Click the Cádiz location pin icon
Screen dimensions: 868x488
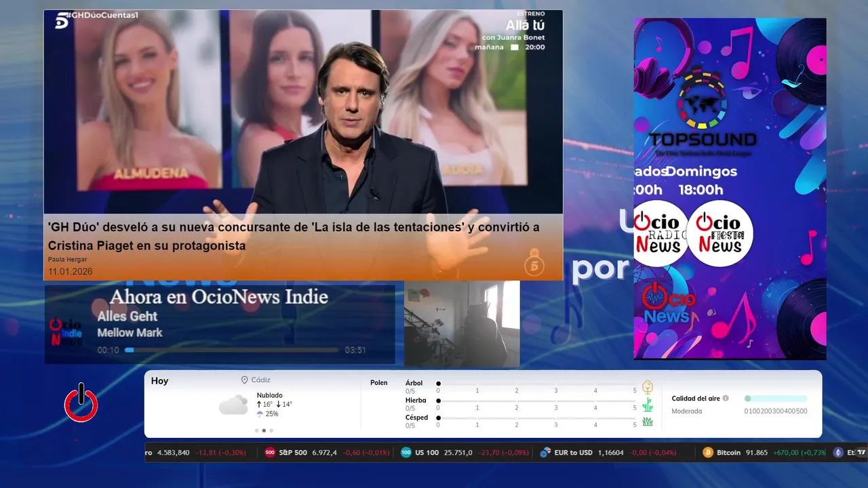[244, 380]
